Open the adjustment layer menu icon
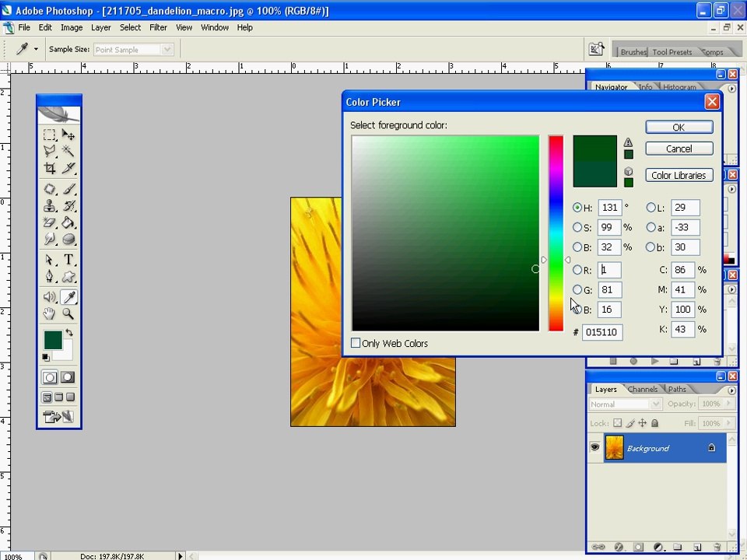Image resolution: width=747 pixels, height=560 pixels. [x=658, y=547]
